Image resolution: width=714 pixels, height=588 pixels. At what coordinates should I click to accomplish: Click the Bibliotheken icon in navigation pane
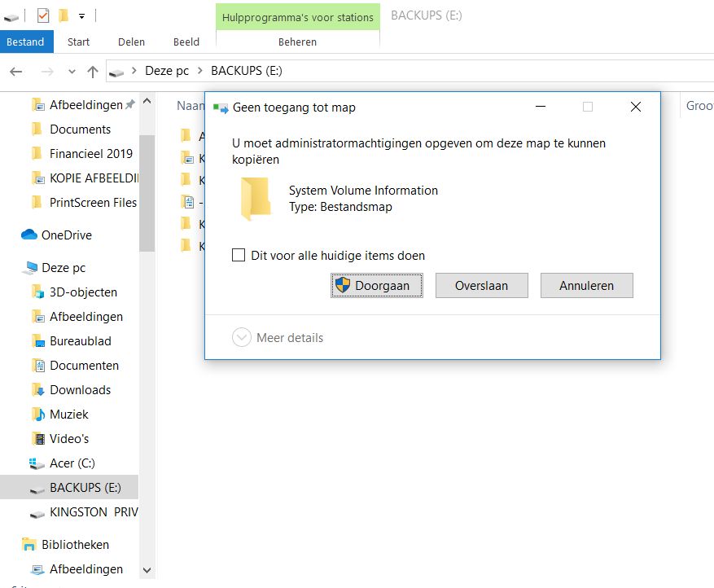[x=29, y=545]
